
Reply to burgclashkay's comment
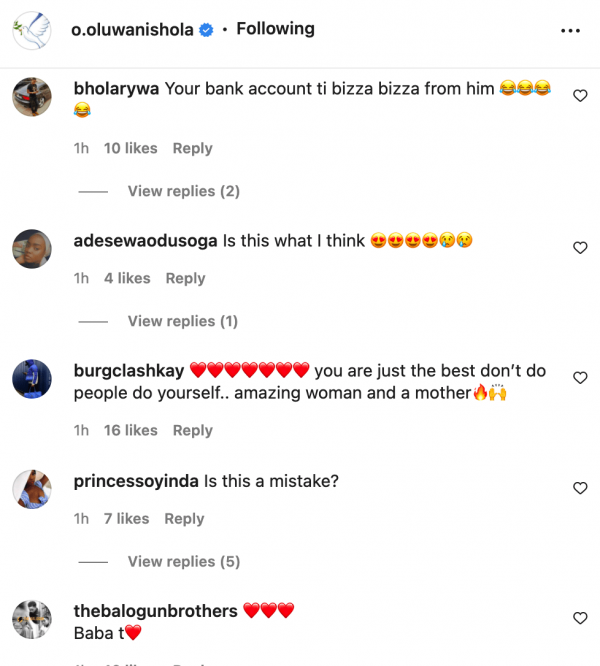[x=192, y=430]
